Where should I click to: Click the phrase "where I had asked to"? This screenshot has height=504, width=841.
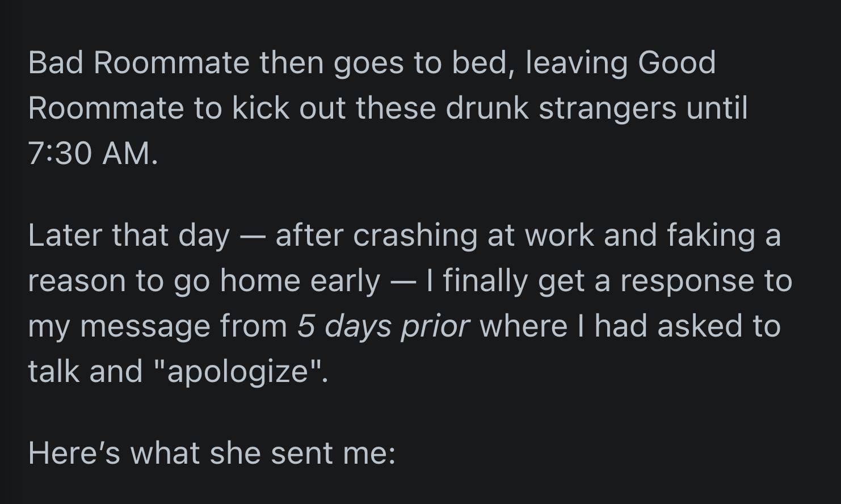tap(630, 327)
